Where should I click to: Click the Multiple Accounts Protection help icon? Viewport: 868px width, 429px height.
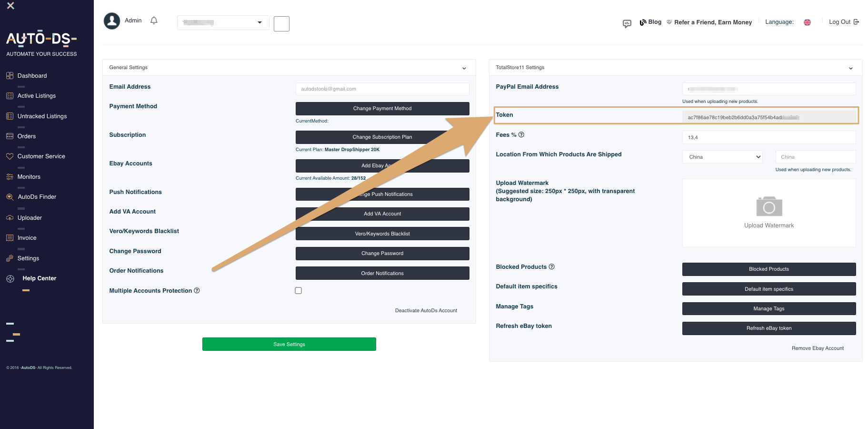(197, 290)
